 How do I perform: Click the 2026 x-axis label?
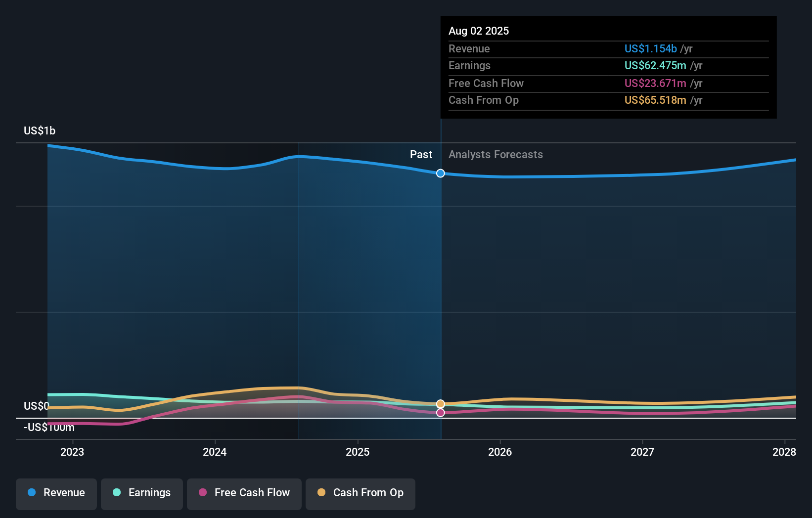pyautogui.click(x=500, y=452)
